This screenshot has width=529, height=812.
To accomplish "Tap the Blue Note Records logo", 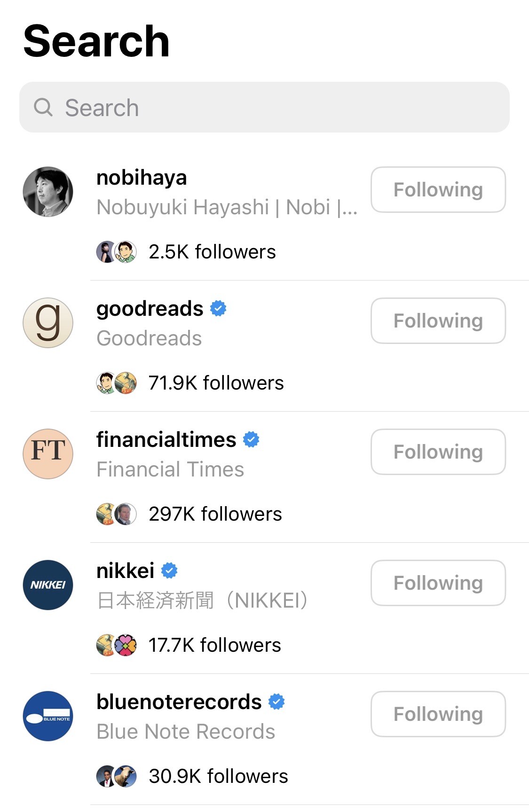I will (x=48, y=716).
